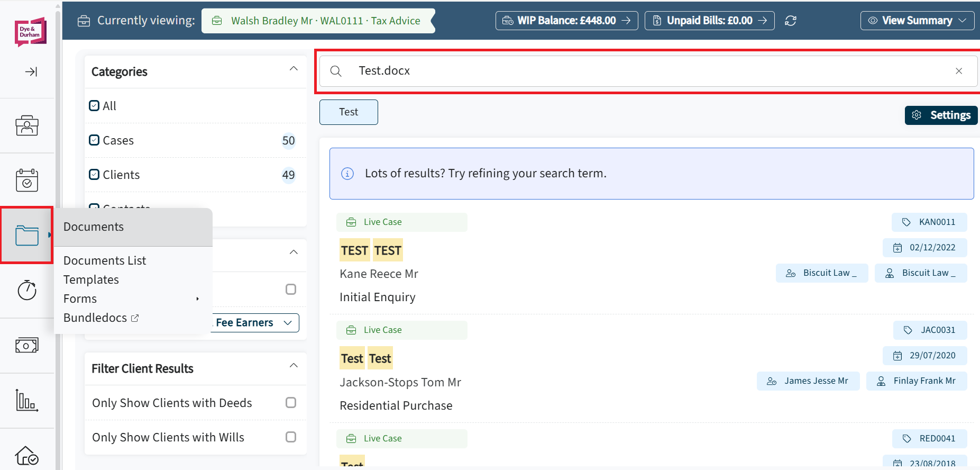Click the Cases count badge 50

[289, 141]
